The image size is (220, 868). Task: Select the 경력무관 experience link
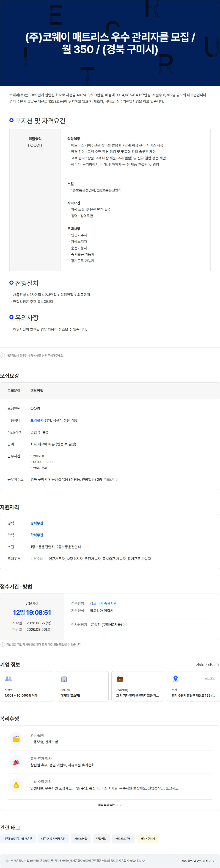(37, 523)
